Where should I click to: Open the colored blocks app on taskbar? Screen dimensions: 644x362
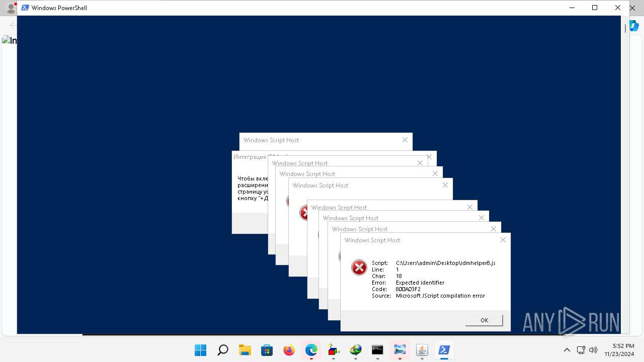tap(333, 350)
